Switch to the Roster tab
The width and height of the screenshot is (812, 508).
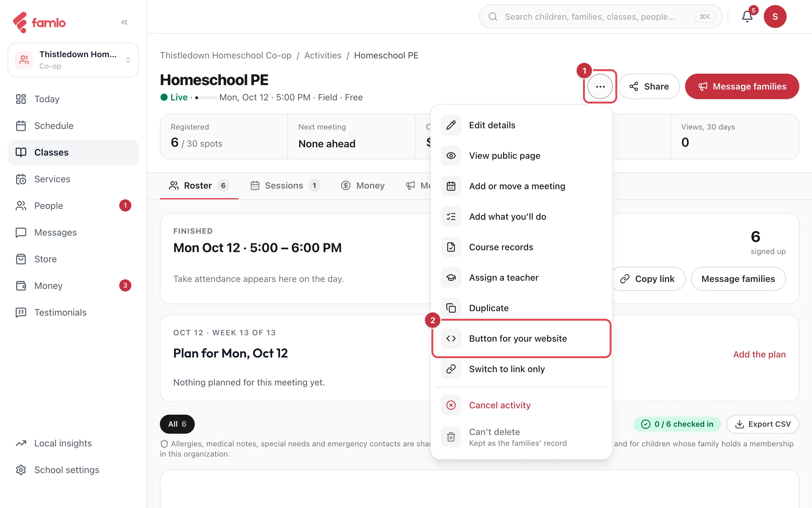(199, 185)
